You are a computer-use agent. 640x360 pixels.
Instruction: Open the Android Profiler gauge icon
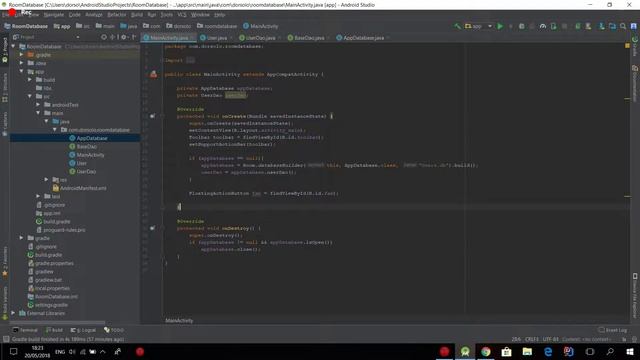(542, 26)
